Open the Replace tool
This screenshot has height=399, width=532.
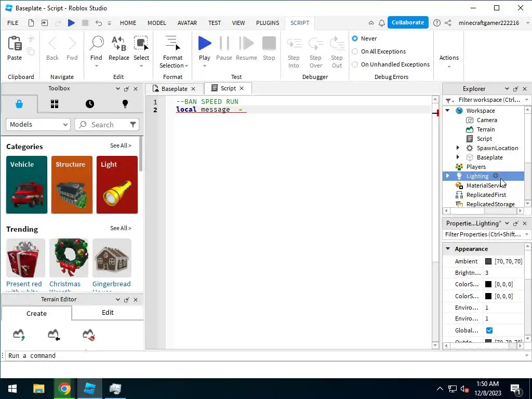click(x=119, y=44)
